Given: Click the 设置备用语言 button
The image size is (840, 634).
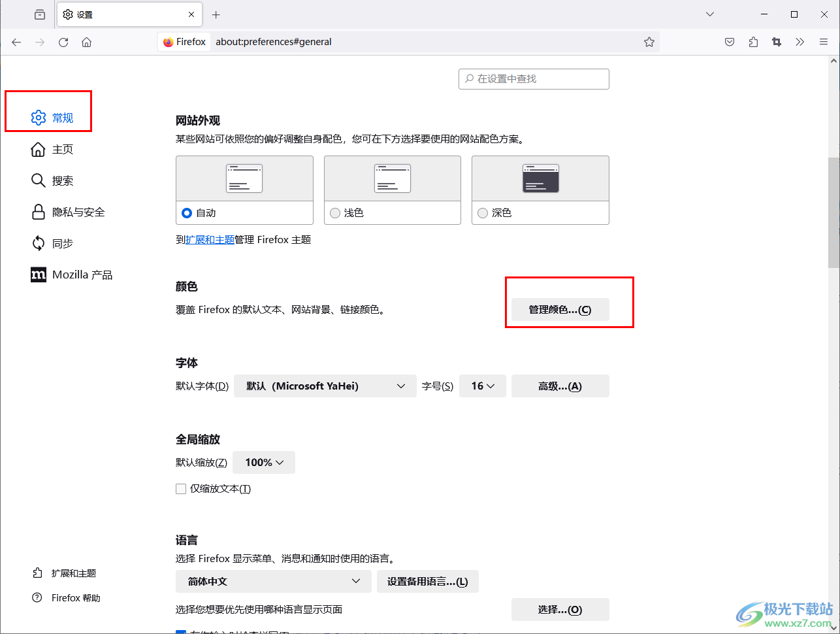Looking at the screenshot, I should pyautogui.click(x=428, y=582).
